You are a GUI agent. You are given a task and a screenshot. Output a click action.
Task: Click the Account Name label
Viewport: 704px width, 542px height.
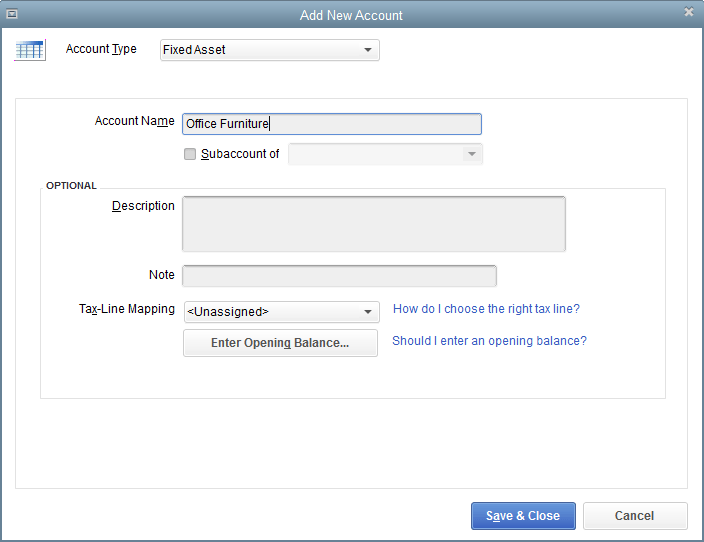[x=134, y=121]
